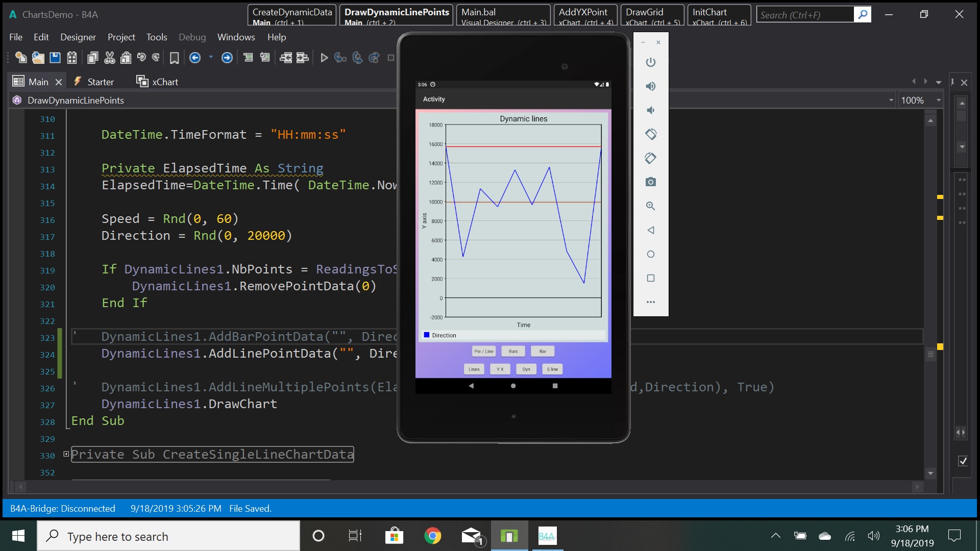Click the Undo toolbar icon
This screenshot has height=551, width=980.
click(x=141, y=57)
